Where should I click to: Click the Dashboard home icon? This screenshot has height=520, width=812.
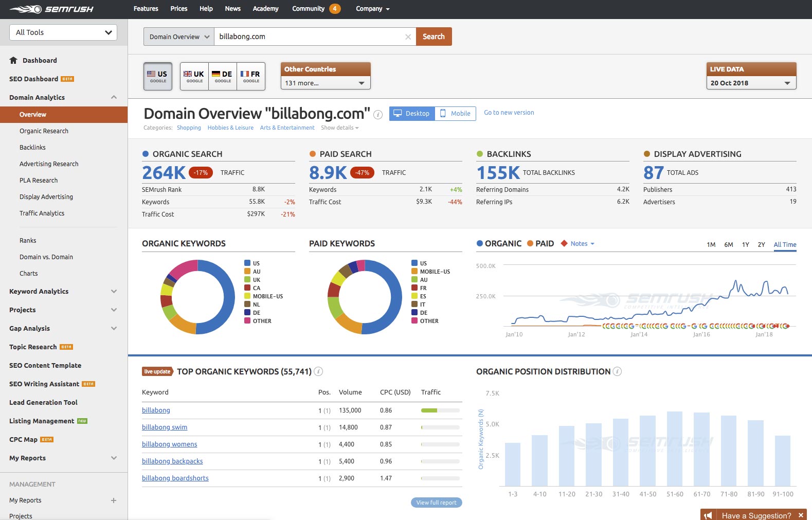click(13, 60)
